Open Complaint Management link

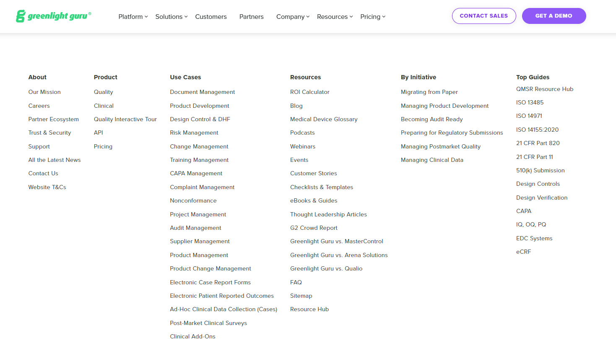(x=202, y=187)
